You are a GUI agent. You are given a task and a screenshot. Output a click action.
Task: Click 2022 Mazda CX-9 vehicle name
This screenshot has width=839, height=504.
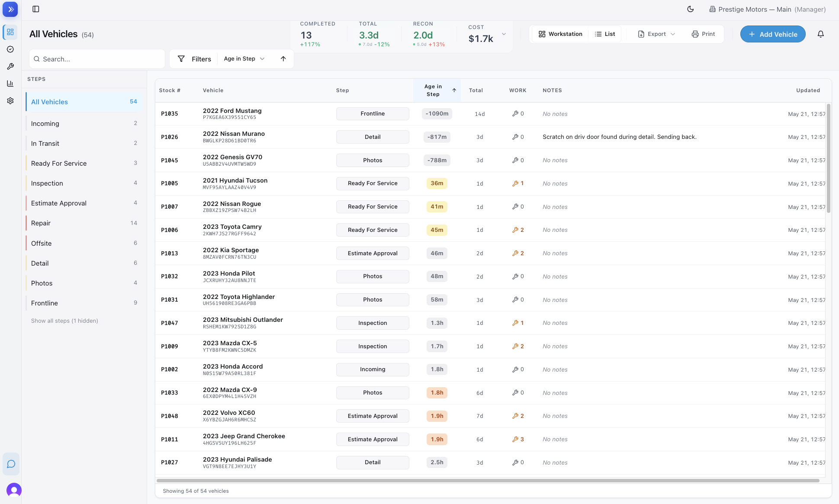click(230, 390)
